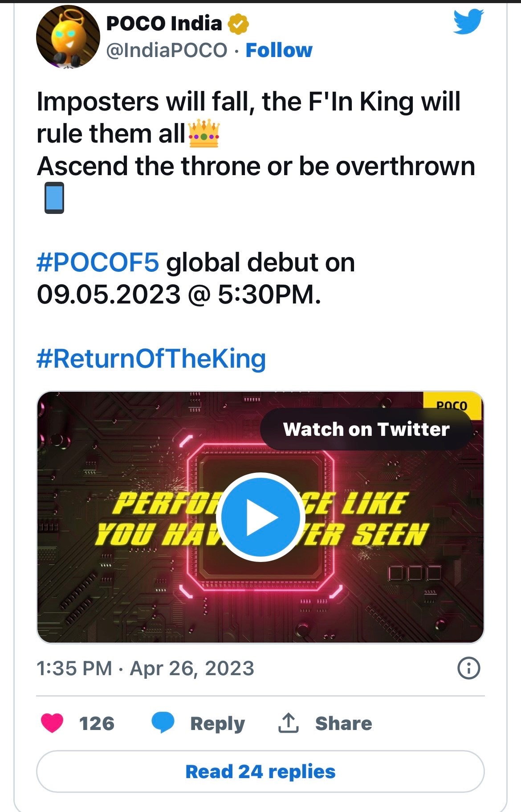
Task: Follow the IndiaPOCO account
Action: (x=279, y=50)
